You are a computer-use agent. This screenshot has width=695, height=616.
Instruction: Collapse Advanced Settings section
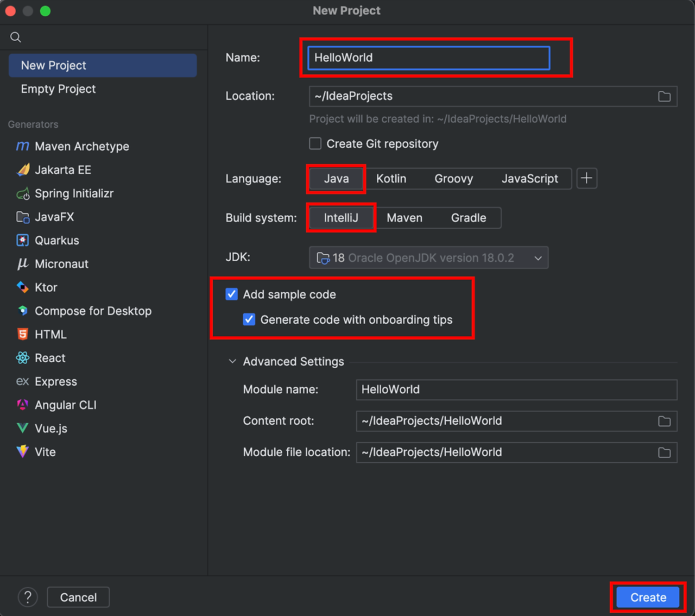[x=232, y=361]
